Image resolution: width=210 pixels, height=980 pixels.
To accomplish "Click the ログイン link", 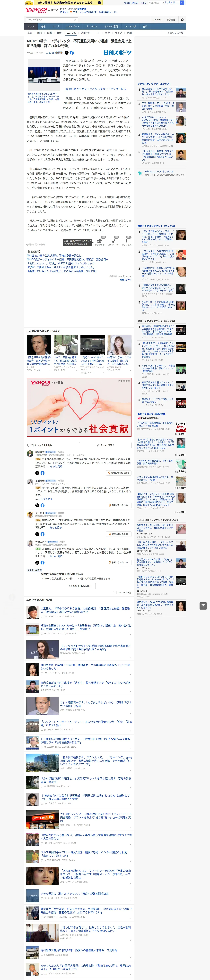I will (x=65, y=12).
